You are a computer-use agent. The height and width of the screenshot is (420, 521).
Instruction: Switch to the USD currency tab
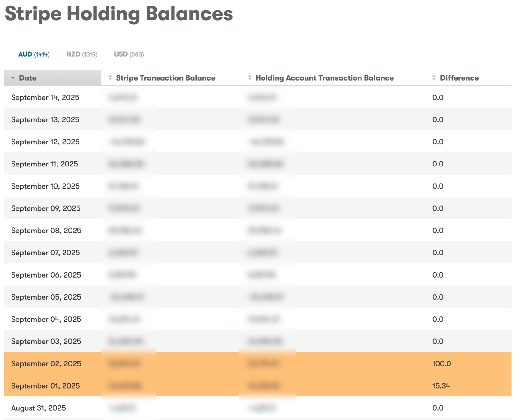pos(129,54)
